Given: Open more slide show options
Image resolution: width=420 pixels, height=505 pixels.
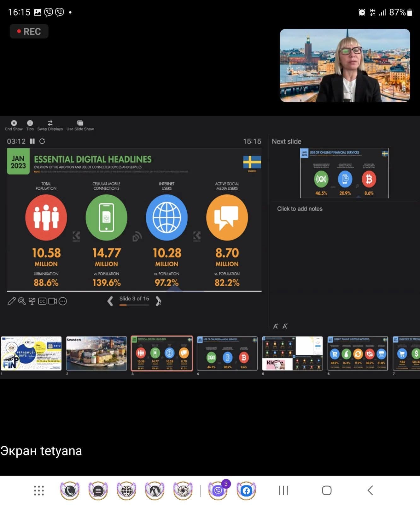Looking at the screenshot, I should point(63,301).
